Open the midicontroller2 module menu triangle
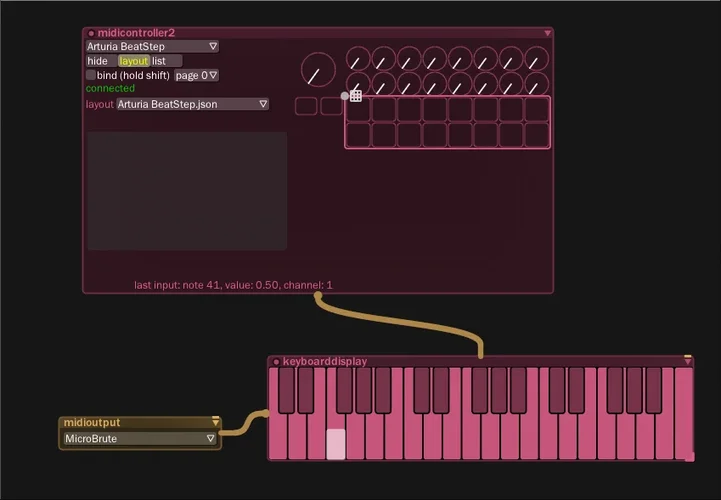 [x=547, y=33]
